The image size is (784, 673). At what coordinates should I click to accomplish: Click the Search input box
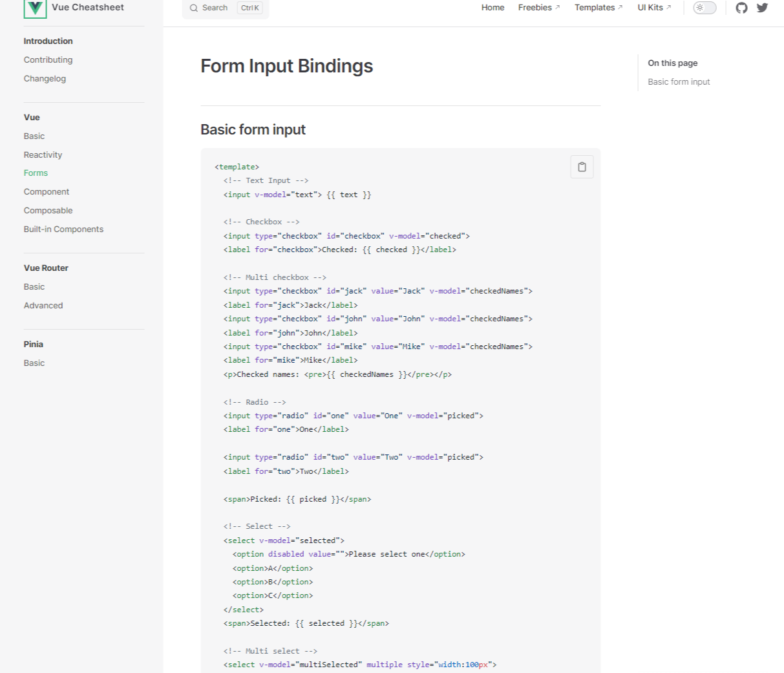pyautogui.click(x=226, y=8)
